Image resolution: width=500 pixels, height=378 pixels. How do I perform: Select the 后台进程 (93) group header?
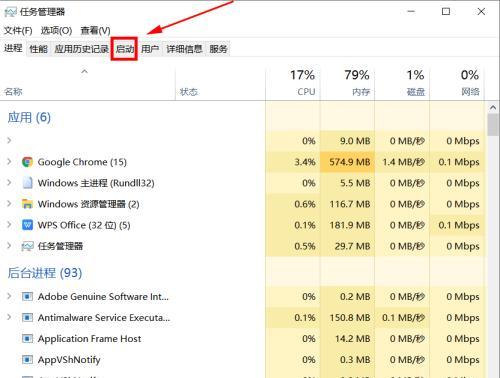point(45,273)
